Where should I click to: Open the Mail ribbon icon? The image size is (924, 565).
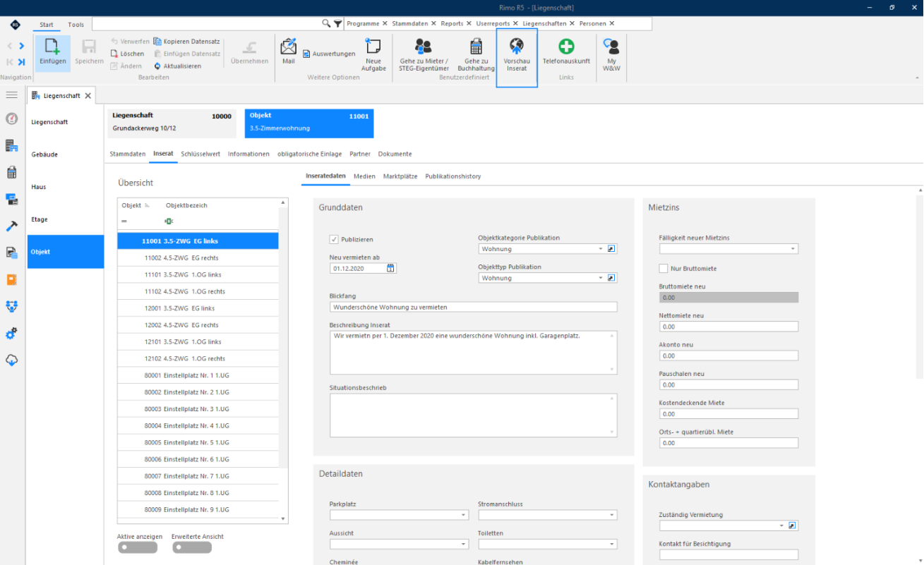pos(288,51)
